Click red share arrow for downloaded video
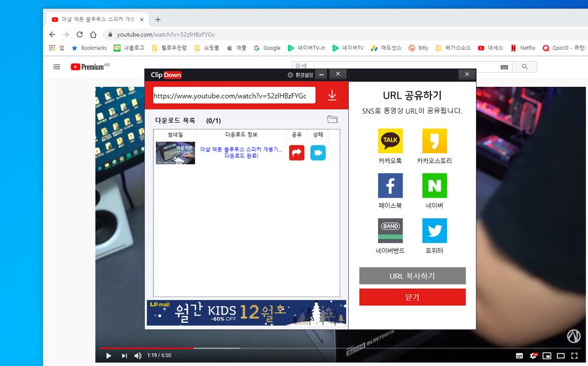This screenshot has width=588, height=366. [x=296, y=153]
